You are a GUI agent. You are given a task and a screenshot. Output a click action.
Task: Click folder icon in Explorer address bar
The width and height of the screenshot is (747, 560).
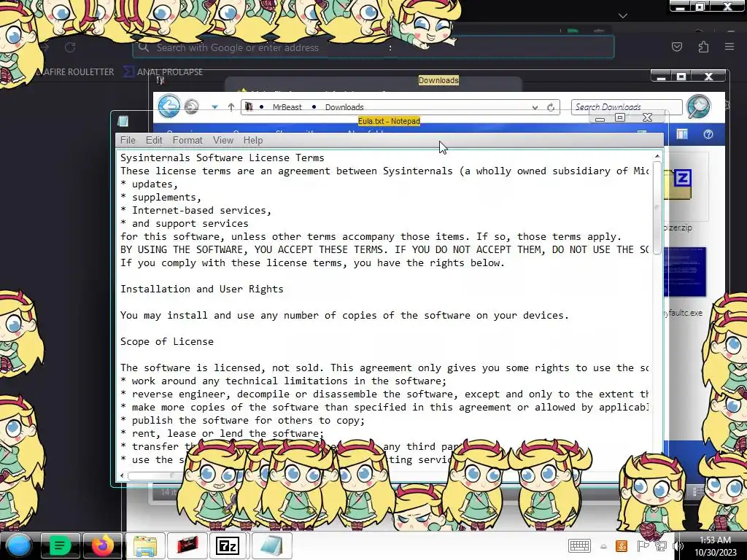coord(249,106)
